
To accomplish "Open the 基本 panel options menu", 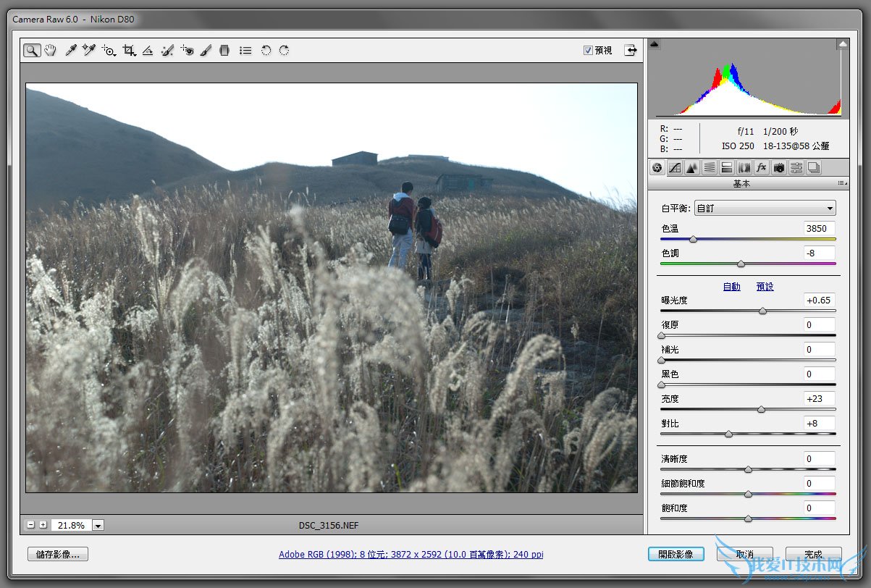I will tap(841, 184).
